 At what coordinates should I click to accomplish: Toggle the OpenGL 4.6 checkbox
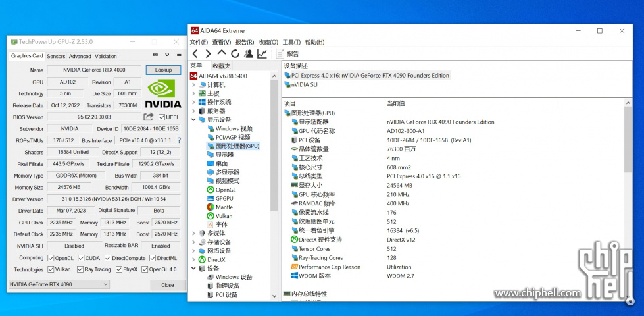145,269
